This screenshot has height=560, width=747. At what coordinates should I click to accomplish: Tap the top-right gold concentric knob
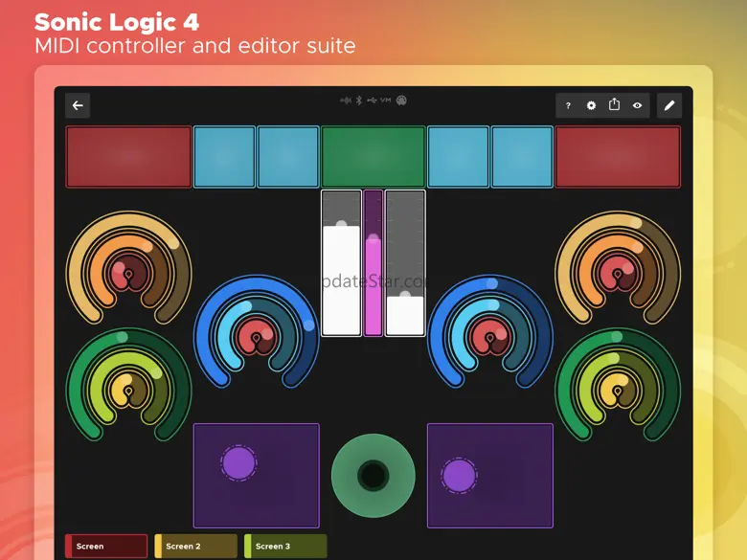[618, 268]
